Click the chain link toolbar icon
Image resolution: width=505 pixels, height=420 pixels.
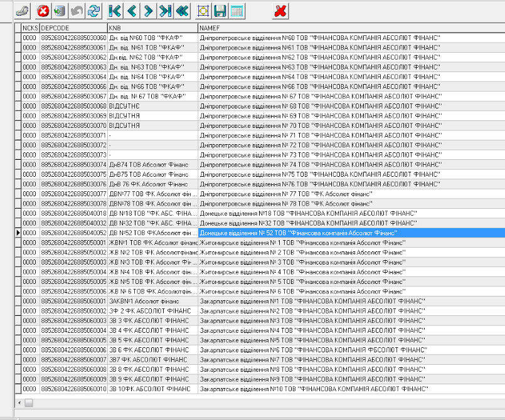23,11
